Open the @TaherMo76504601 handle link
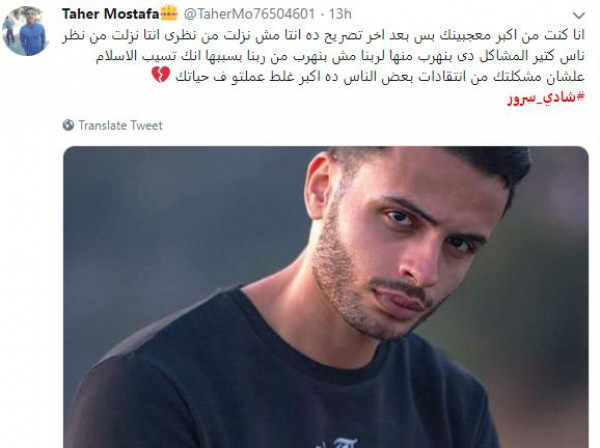The width and height of the screenshot is (600, 448). point(249,14)
